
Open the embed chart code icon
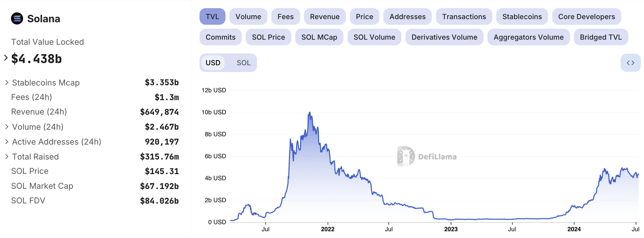click(x=630, y=63)
